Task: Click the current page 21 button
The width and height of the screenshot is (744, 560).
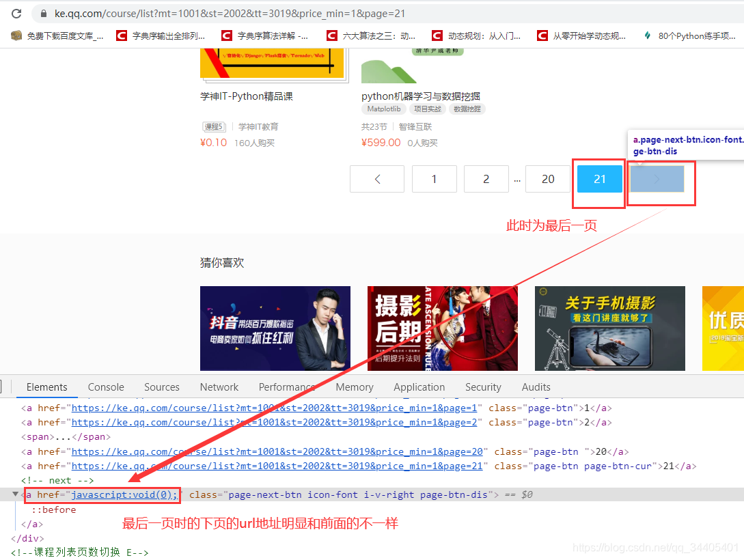Action: tap(600, 179)
